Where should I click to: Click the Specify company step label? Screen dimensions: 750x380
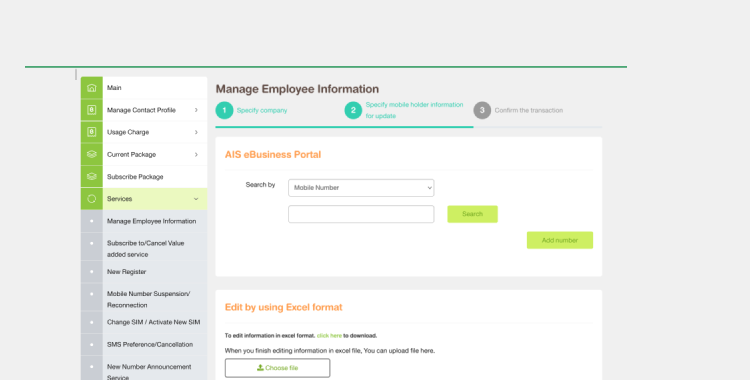(x=262, y=110)
